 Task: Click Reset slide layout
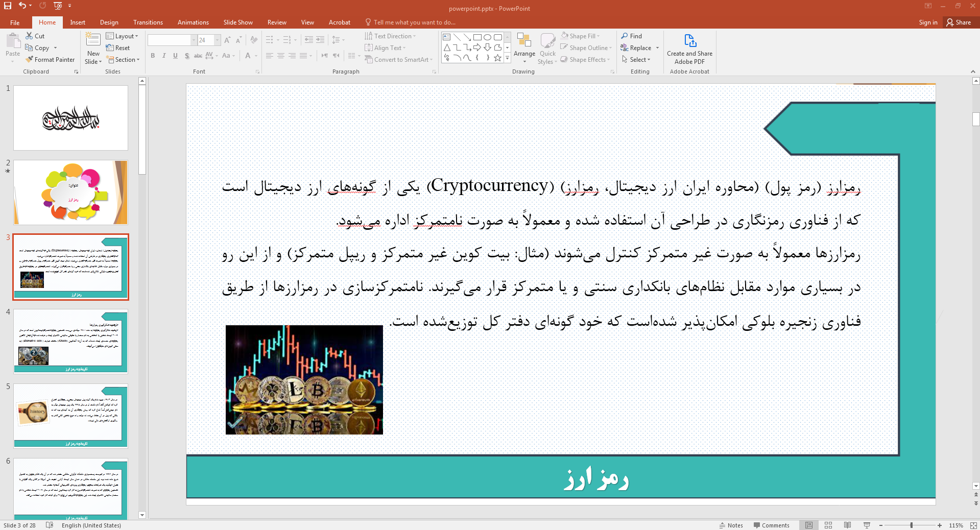(118, 48)
